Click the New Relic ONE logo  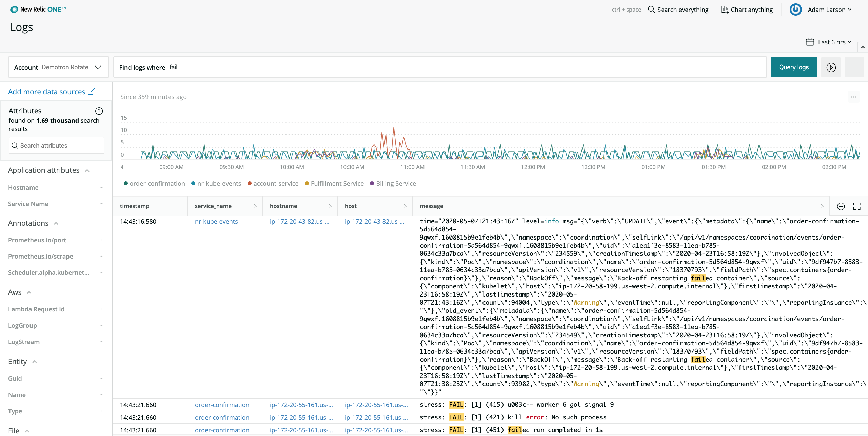tap(38, 10)
